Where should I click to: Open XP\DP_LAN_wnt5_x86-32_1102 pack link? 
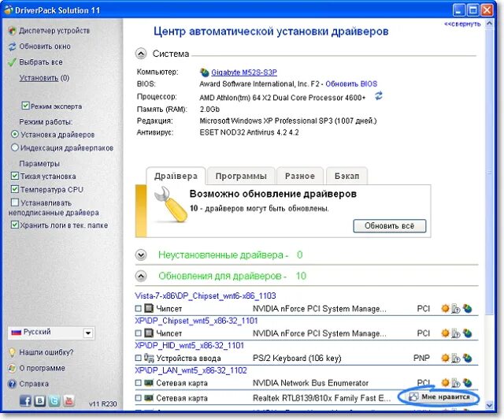pos(191,370)
